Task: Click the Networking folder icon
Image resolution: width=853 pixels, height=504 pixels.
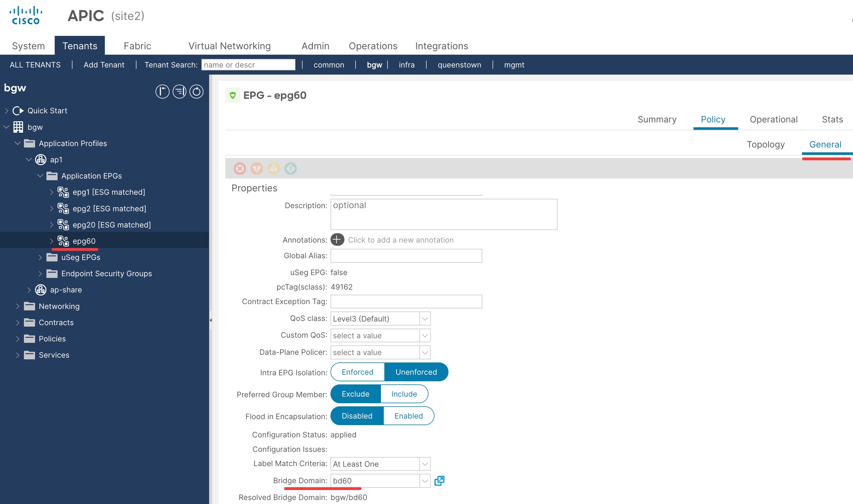Action: pyautogui.click(x=30, y=306)
